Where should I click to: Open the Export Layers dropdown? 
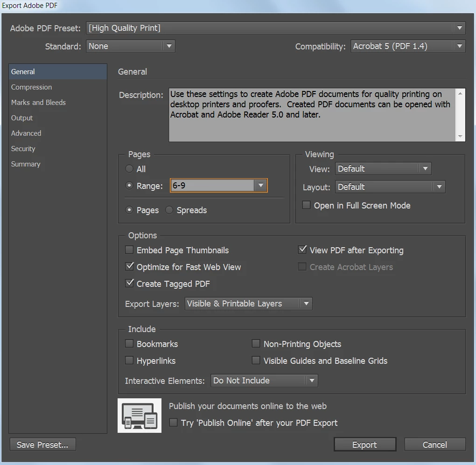coord(248,303)
